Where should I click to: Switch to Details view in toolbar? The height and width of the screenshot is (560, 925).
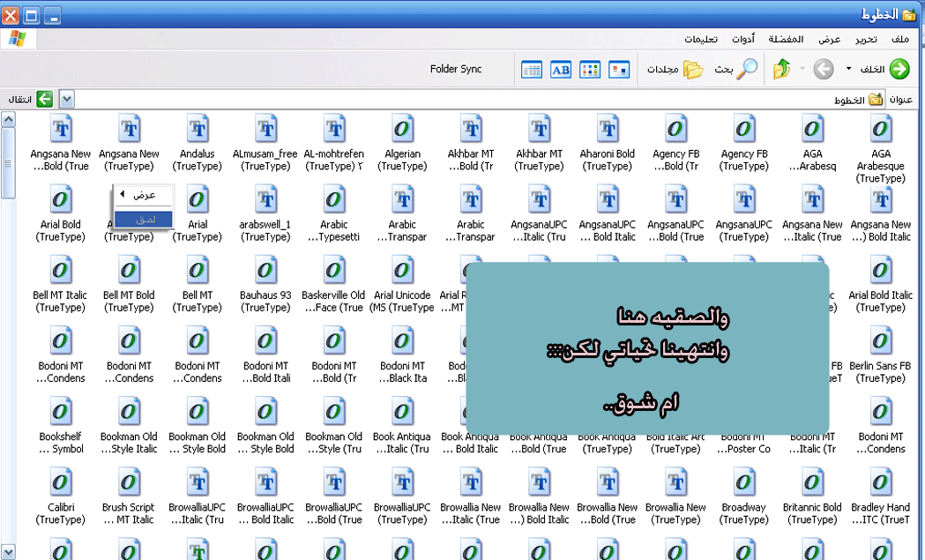click(532, 70)
